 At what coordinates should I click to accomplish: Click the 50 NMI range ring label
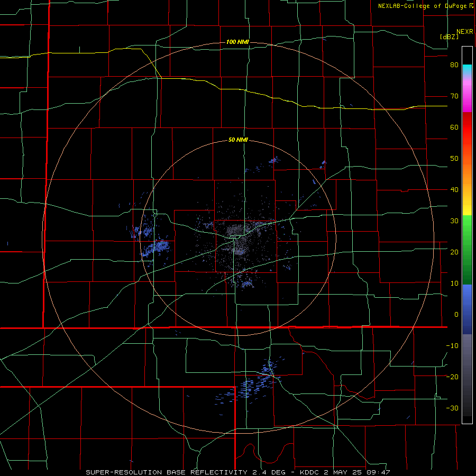point(238,140)
